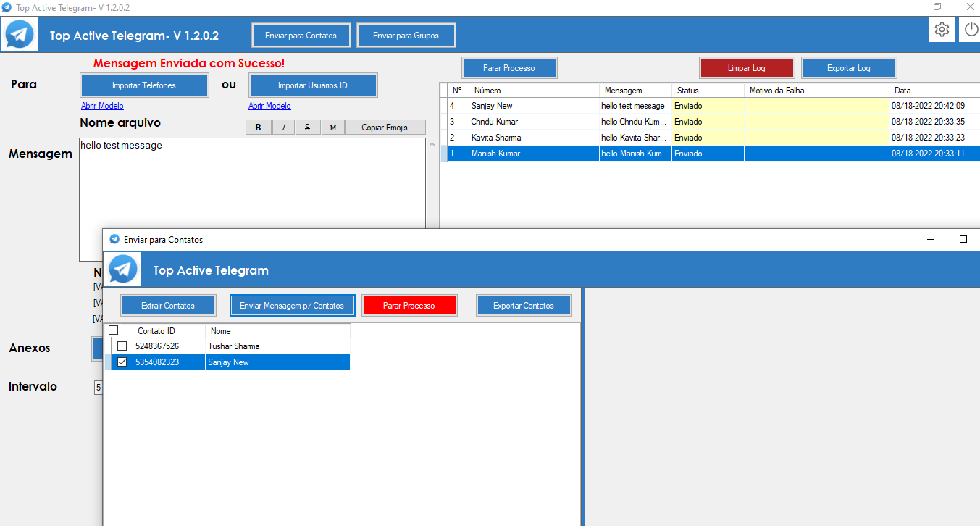Click the Telegram logo in main window header
980x526 pixels.
pyautogui.click(x=20, y=34)
